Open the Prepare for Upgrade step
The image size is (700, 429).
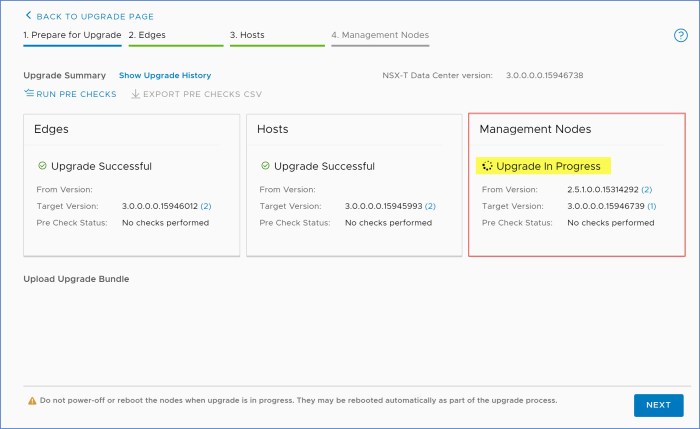(x=72, y=35)
